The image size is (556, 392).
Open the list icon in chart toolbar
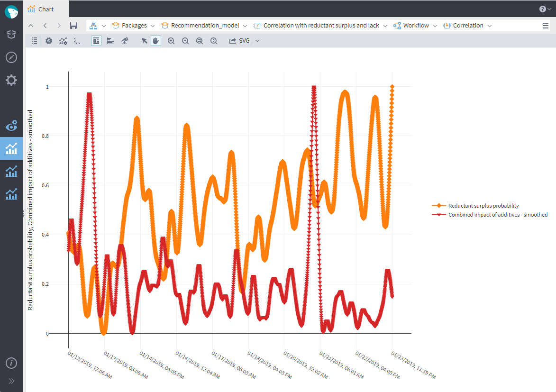click(x=35, y=41)
